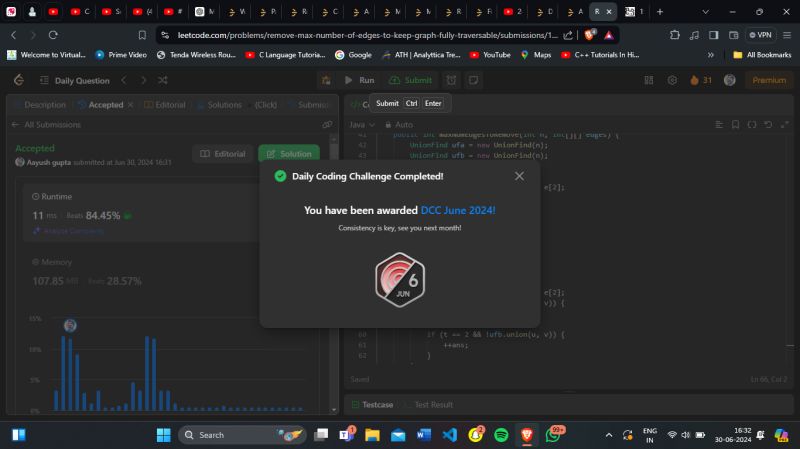Click the submissions panel scrollbar down arrow
The height and width of the screenshot is (449, 800).
click(334, 410)
